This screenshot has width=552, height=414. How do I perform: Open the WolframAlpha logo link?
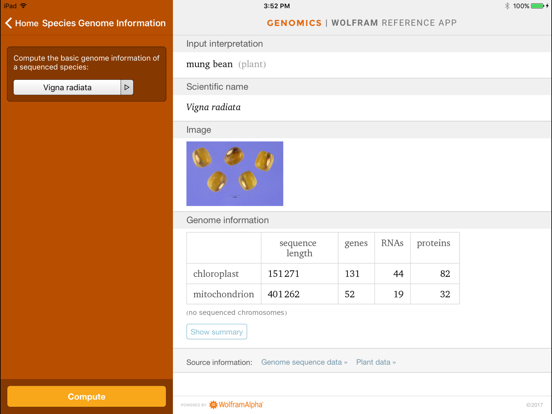point(236,404)
